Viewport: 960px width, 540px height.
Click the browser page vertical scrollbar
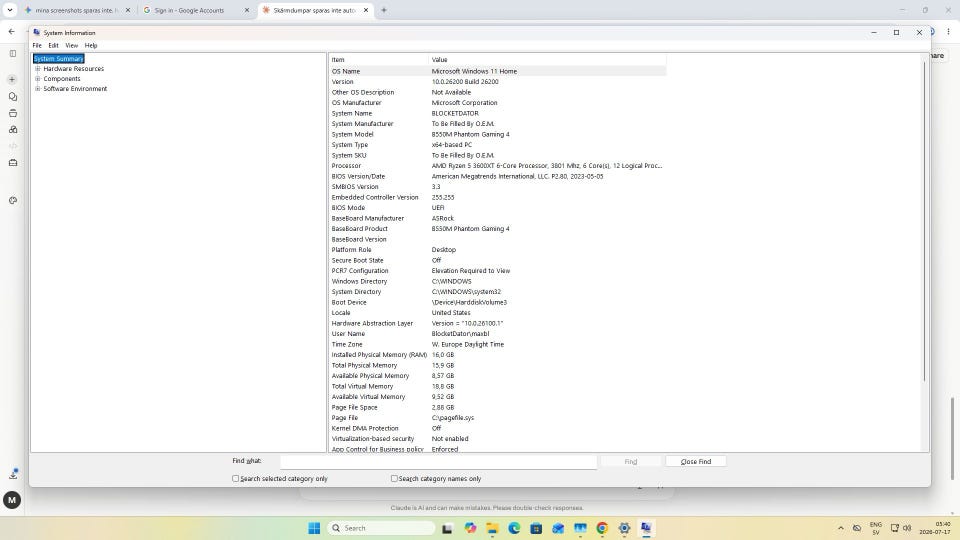tap(952, 438)
